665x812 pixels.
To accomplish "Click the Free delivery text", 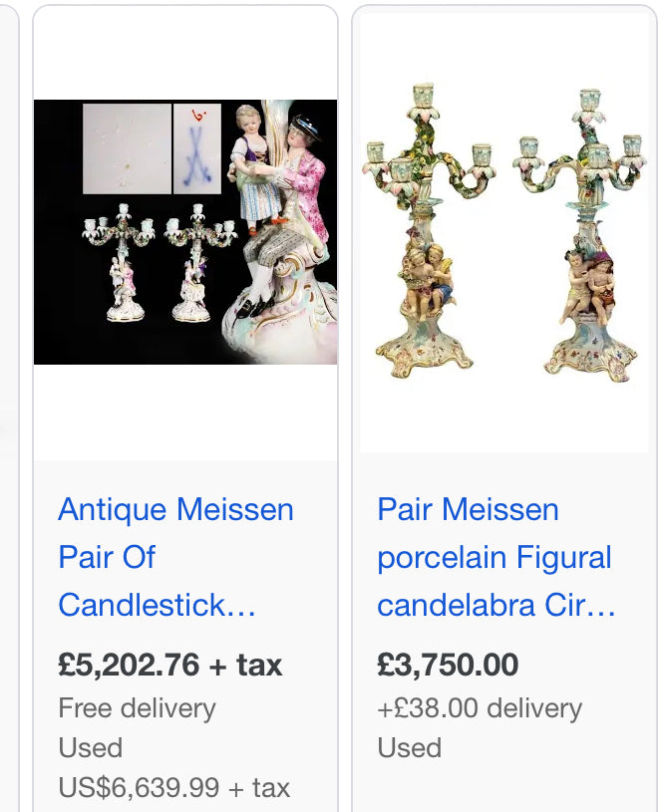I will 137,708.
